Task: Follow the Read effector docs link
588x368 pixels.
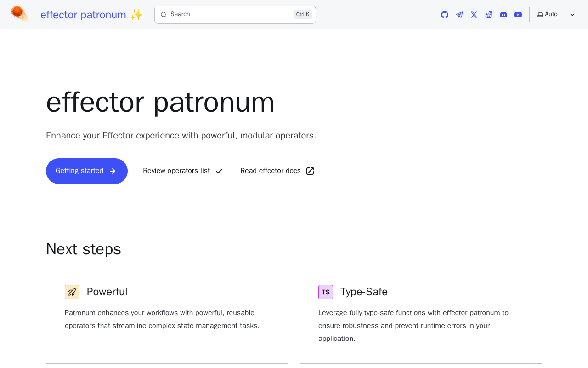Action: click(x=277, y=171)
